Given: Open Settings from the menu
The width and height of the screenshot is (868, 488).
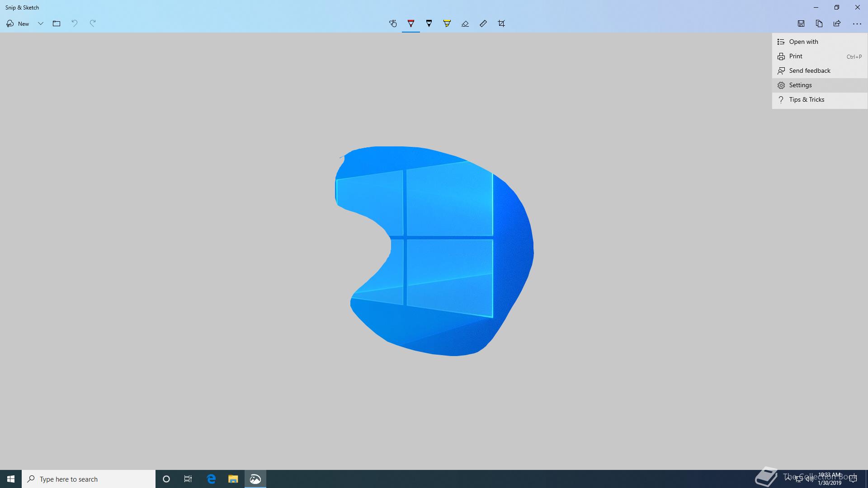Looking at the screenshot, I should coord(820,85).
